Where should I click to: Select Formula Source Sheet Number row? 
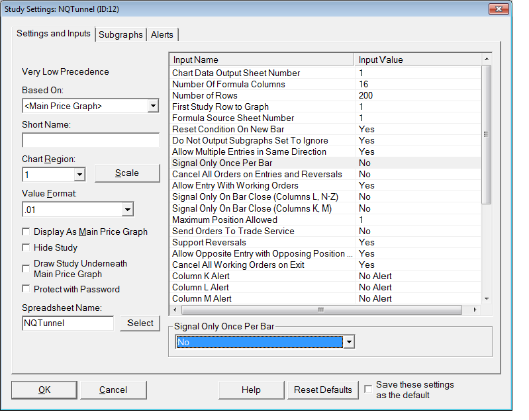pos(326,118)
